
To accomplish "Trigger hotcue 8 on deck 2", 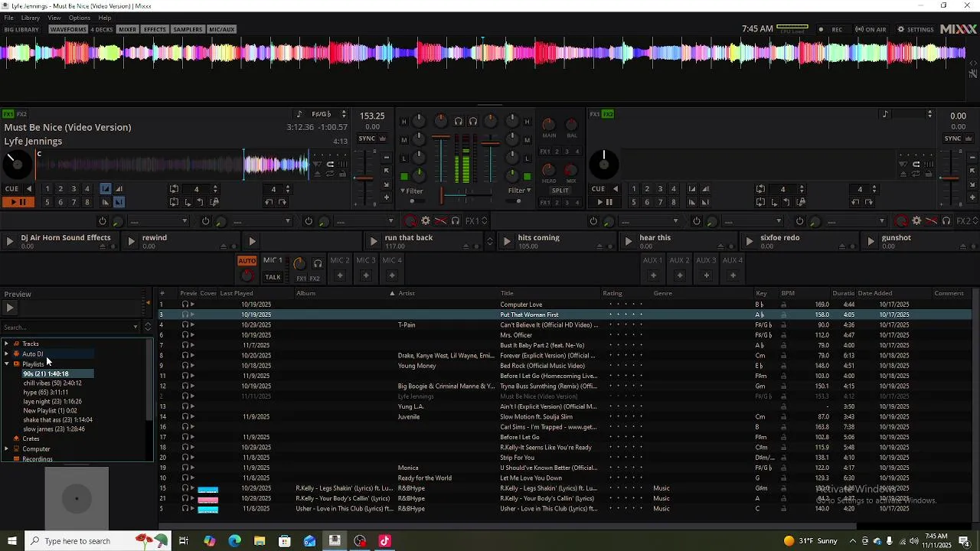I will [674, 202].
